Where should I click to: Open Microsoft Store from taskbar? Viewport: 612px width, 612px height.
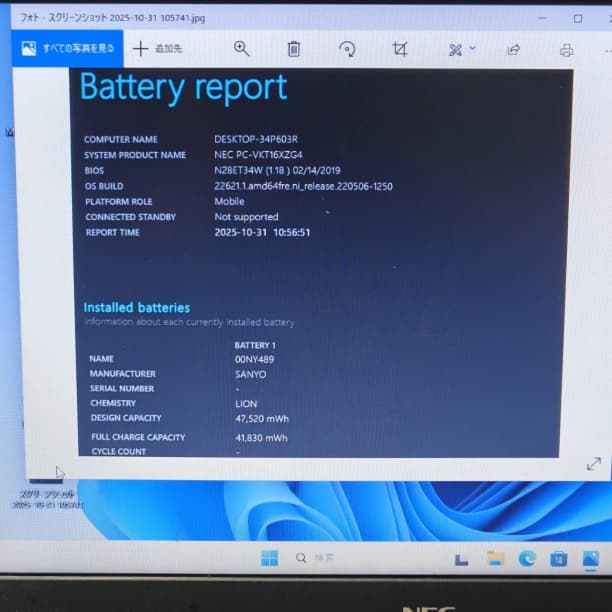pos(559,559)
